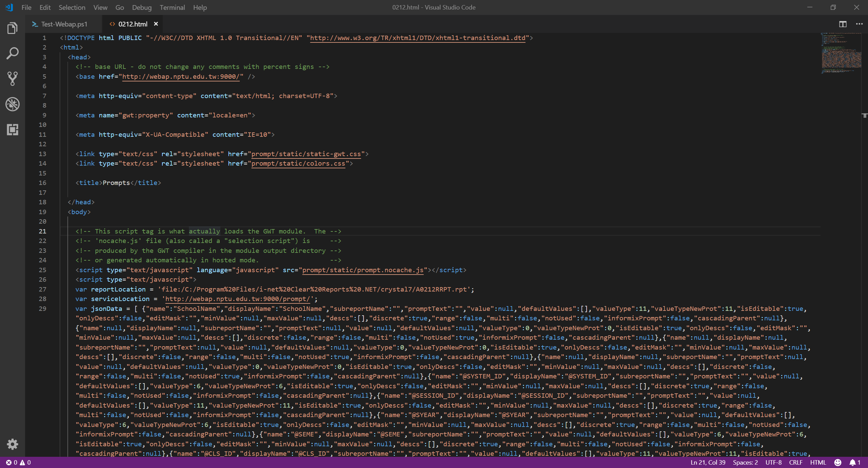Viewport: 868px width, 468px height.
Task: Change language mode HTML
Action: (818, 462)
